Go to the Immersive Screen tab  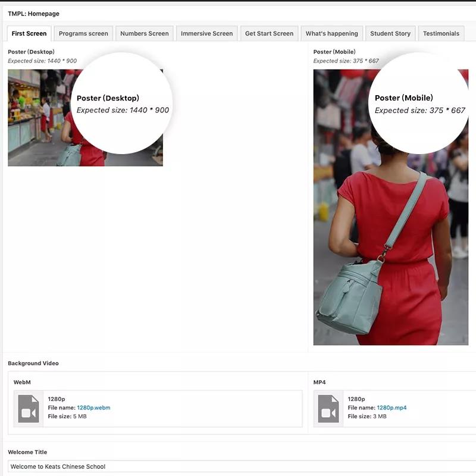[x=207, y=33]
